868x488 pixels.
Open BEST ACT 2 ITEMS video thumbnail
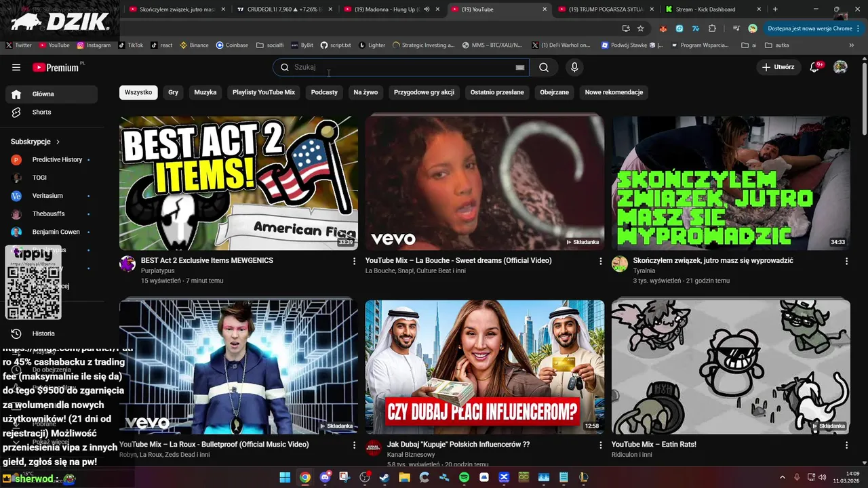tap(239, 183)
